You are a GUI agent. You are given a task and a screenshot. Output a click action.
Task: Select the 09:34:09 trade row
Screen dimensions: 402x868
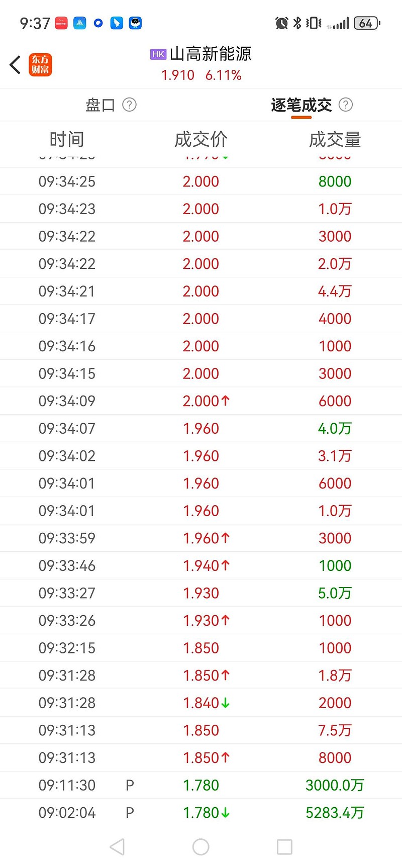(201, 401)
